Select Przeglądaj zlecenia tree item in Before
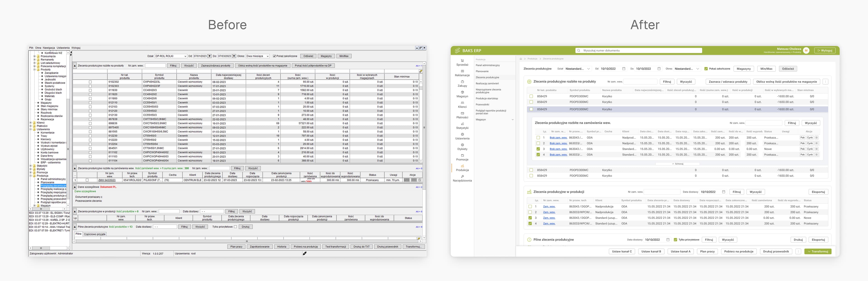The width and height of the screenshot is (868, 281). (53, 186)
